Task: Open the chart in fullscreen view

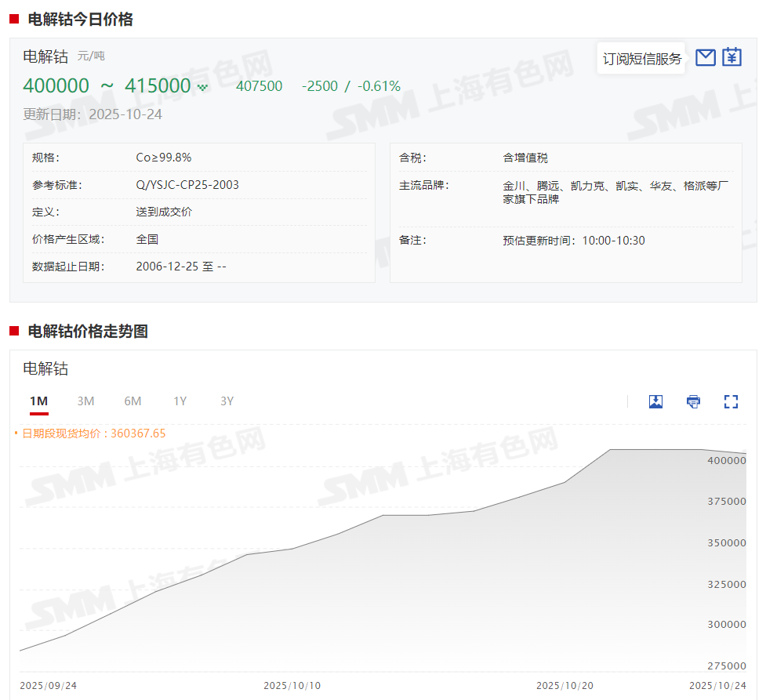Action: point(731,401)
